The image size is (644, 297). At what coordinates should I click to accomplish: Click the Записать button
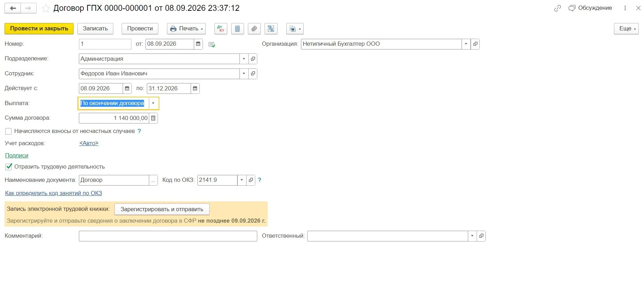(x=95, y=29)
